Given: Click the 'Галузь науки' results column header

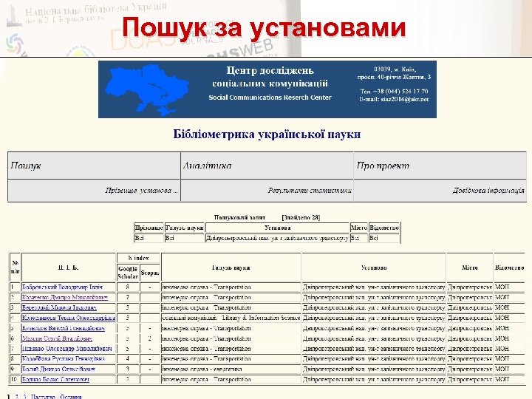Looking at the screenshot, I should click(x=231, y=267).
